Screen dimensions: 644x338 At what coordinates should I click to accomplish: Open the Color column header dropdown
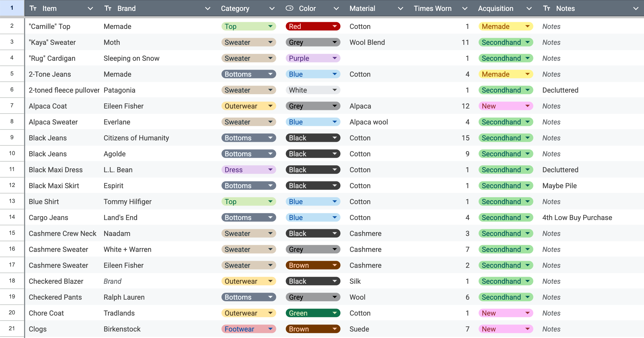tap(336, 9)
